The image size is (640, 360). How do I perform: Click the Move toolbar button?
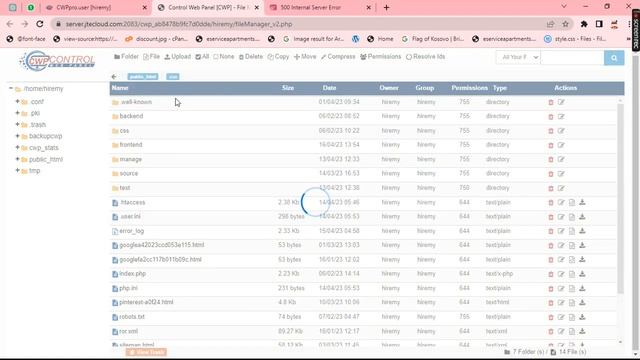(x=305, y=57)
